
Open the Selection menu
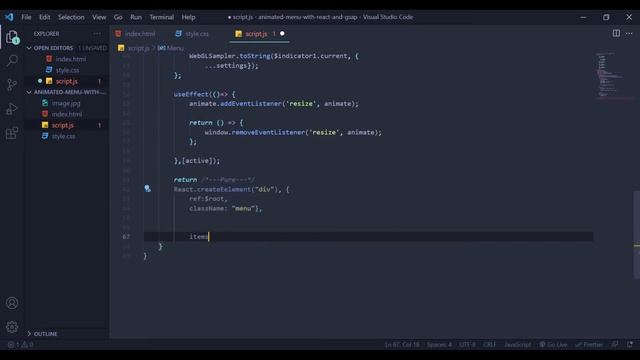point(71,17)
